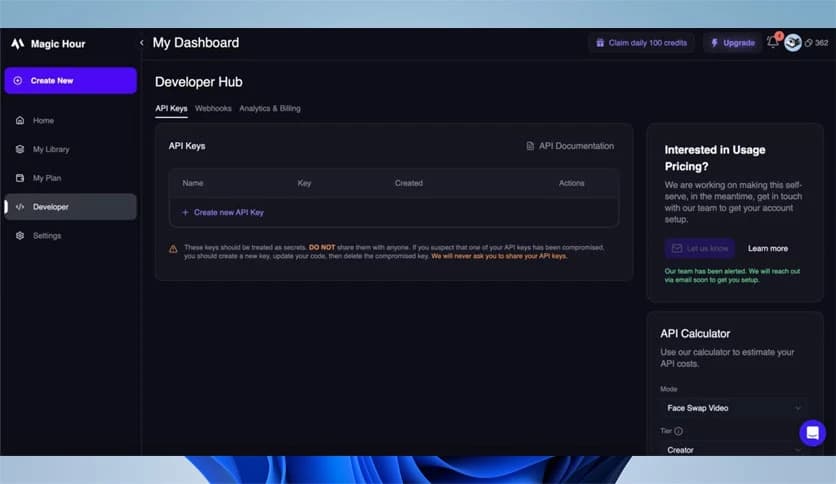Click the lightning bolt icon in Upgrade
The image size is (836, 484).
click(x=714, y=43)
